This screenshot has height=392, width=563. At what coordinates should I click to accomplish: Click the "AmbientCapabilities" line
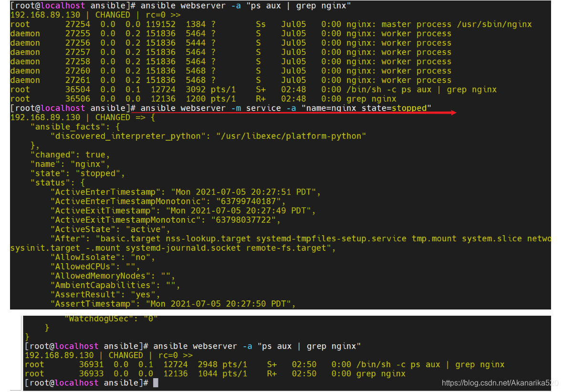[115, 286]
